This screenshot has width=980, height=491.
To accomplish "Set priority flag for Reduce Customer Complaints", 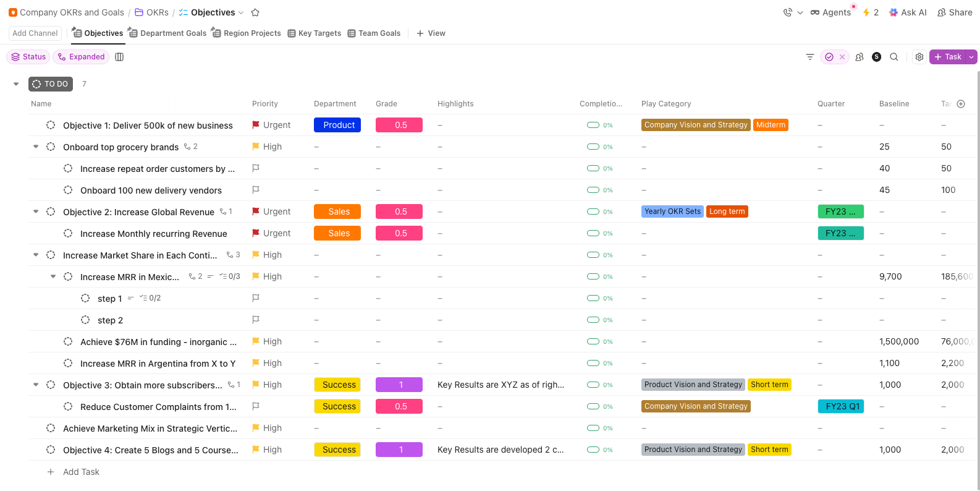I will point(256,406).
